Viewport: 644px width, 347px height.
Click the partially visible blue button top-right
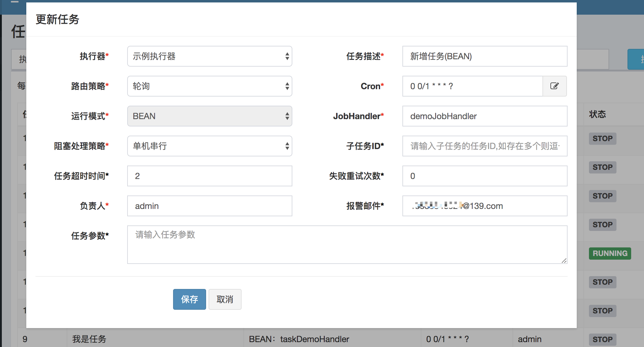pyautogui.click(x=638, y=59)
